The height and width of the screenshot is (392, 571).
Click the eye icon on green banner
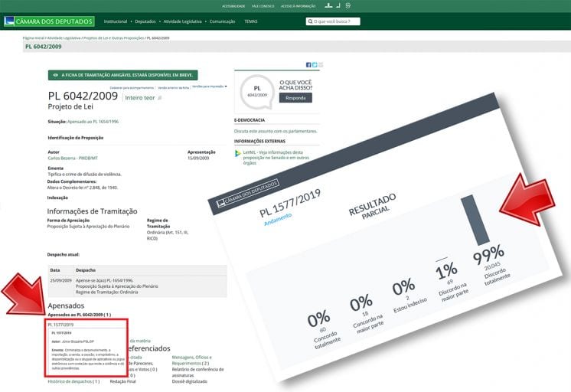click(55, 75)
